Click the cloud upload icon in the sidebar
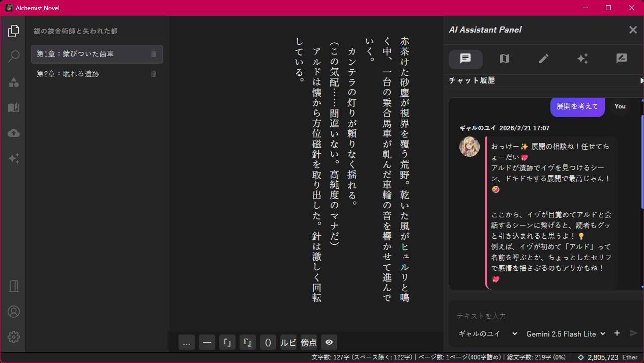 [14, 133]
